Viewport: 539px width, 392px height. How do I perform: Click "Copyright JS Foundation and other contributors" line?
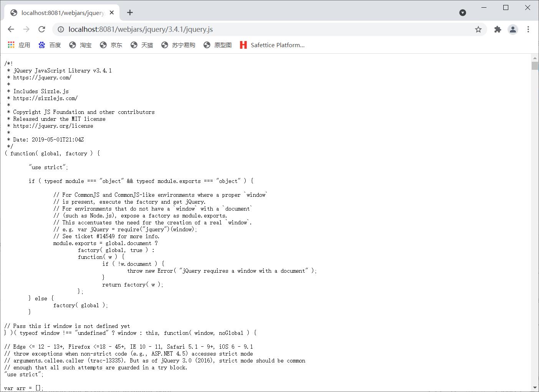84,112
